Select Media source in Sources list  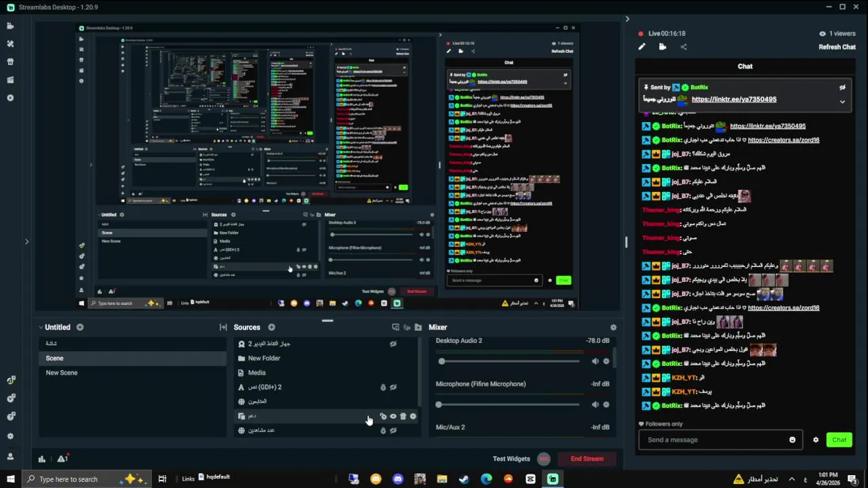click(327, 373)
